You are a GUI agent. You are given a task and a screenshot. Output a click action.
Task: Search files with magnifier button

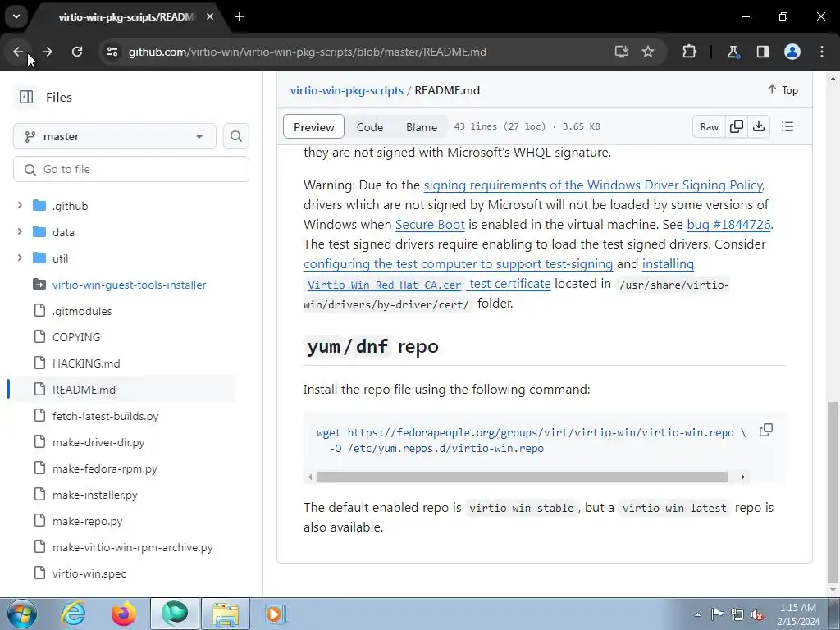tap(235, 137)
